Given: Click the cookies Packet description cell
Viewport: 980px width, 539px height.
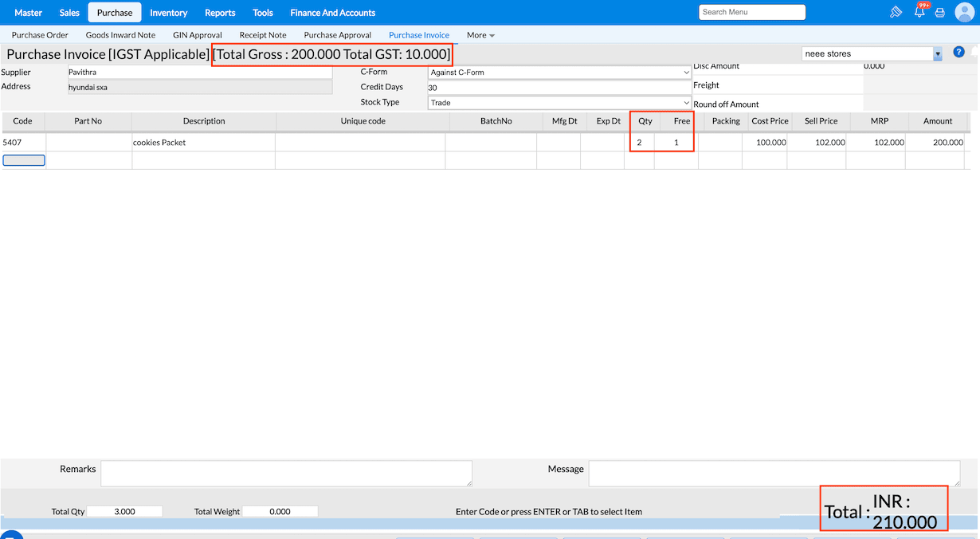Looking at the screenshot, I should [x=203, y=142].
